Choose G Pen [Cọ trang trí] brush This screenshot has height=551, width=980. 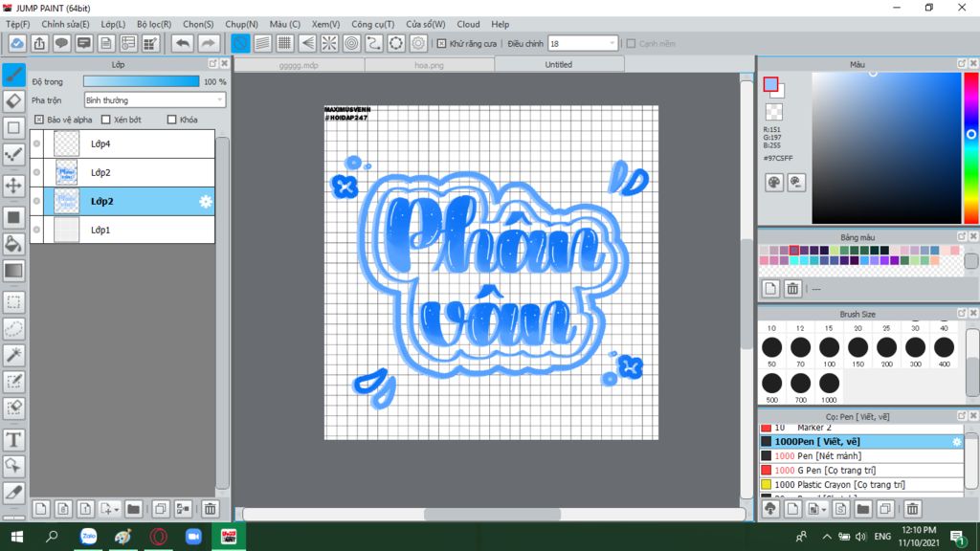click(861, 471)
